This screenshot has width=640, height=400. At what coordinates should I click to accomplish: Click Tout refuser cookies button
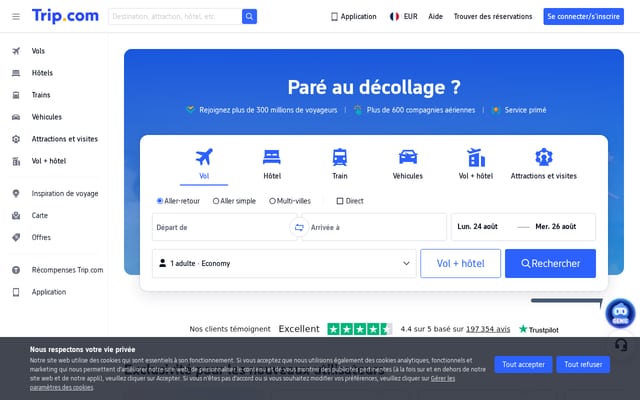point(583,364)
